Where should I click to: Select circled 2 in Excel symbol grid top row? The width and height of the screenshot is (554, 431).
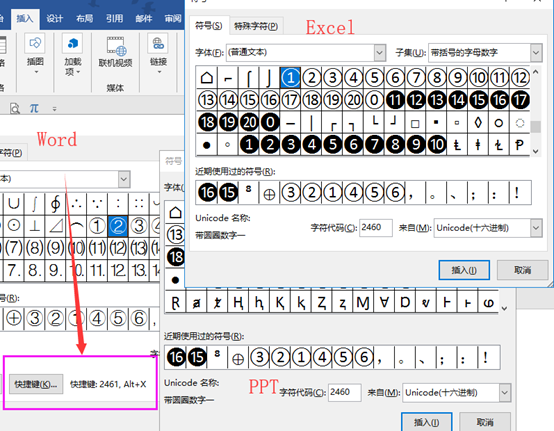pyautogui.click(x=311, y=77)
